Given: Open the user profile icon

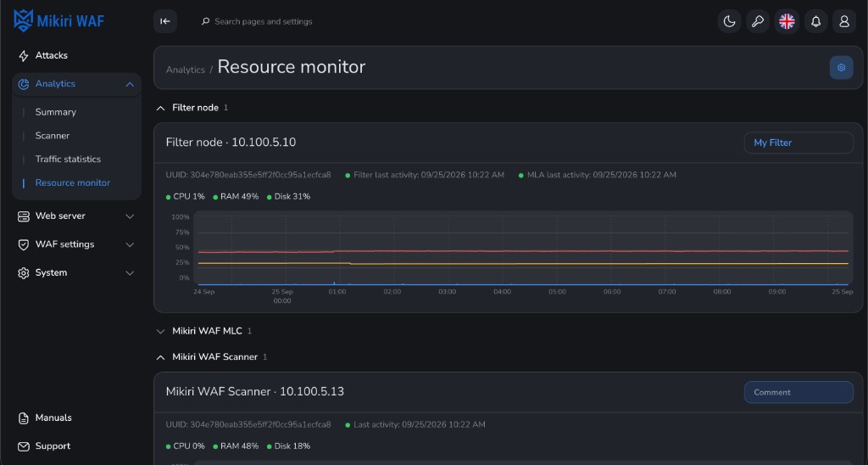Looking at the screenshot, I should coord(844,21).
